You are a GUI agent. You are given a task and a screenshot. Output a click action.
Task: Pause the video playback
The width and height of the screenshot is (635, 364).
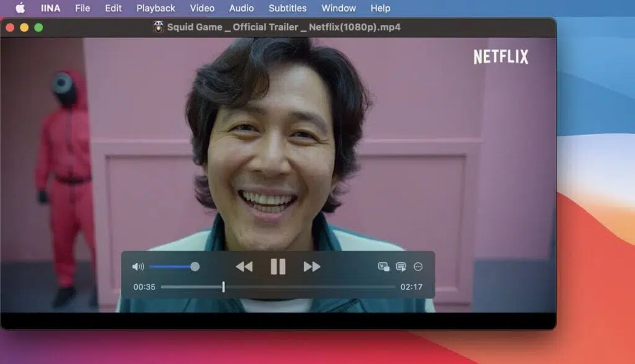(278, 267)
